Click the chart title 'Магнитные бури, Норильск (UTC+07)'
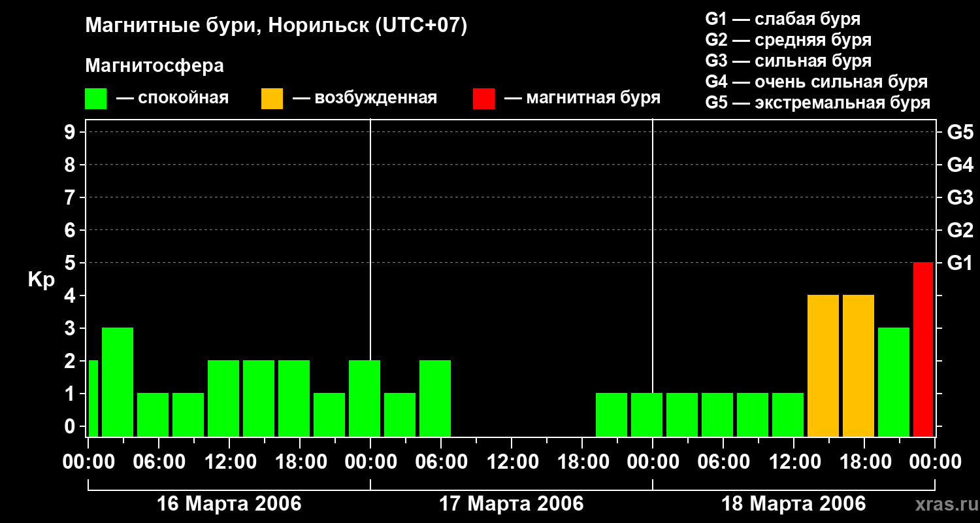The image size is (980, 523). point(276,27)
